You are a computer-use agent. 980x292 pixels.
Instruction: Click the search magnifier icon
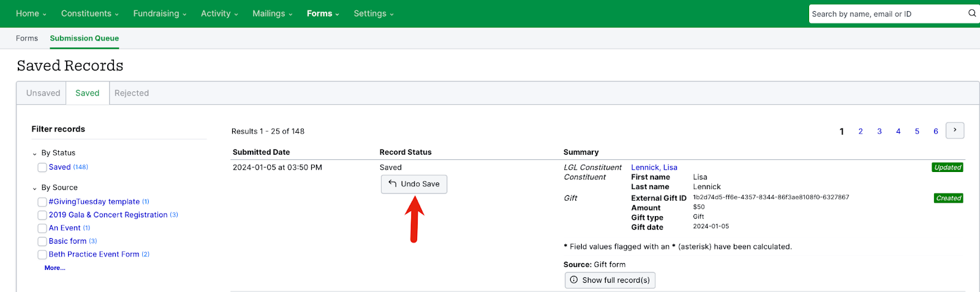[972, 13]
